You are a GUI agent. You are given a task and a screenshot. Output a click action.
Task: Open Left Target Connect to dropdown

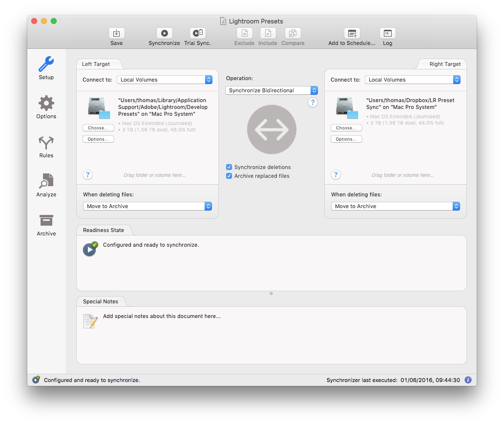165,80
